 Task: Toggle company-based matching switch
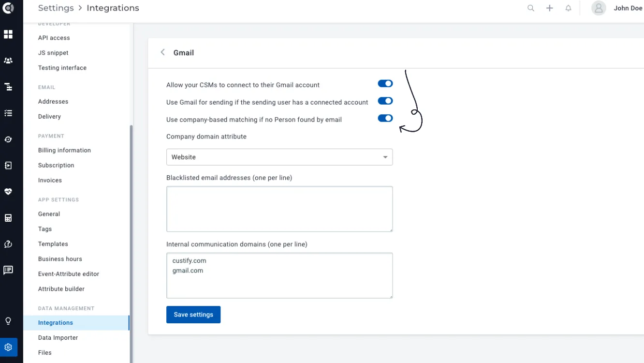click(x=385, y=118)
